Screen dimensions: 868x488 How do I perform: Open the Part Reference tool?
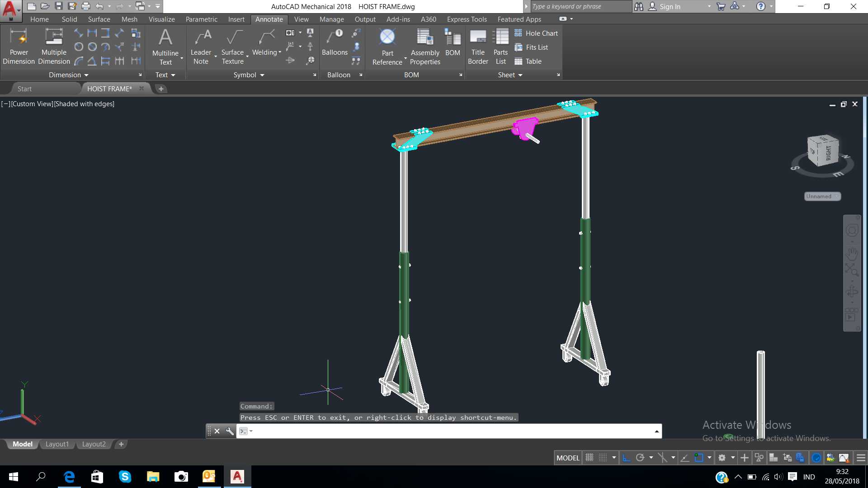(x=387, y=47)
